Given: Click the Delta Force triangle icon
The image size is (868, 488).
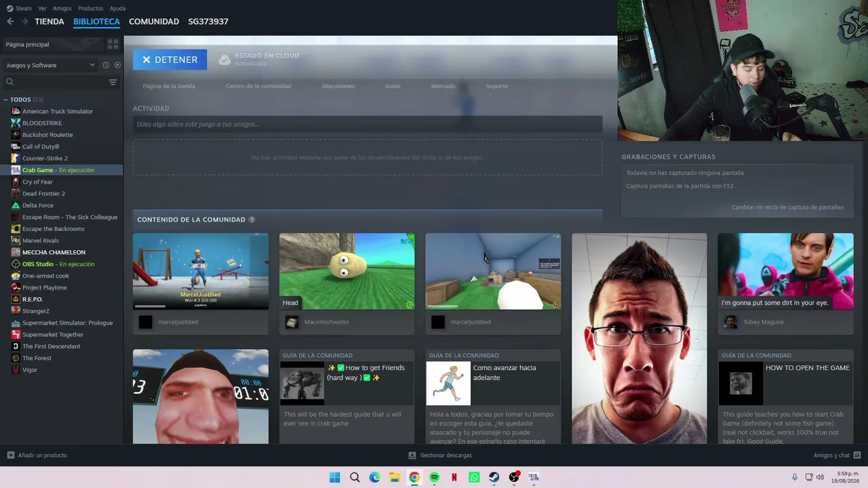Looking at the screenshot, I should pos(16,205).
